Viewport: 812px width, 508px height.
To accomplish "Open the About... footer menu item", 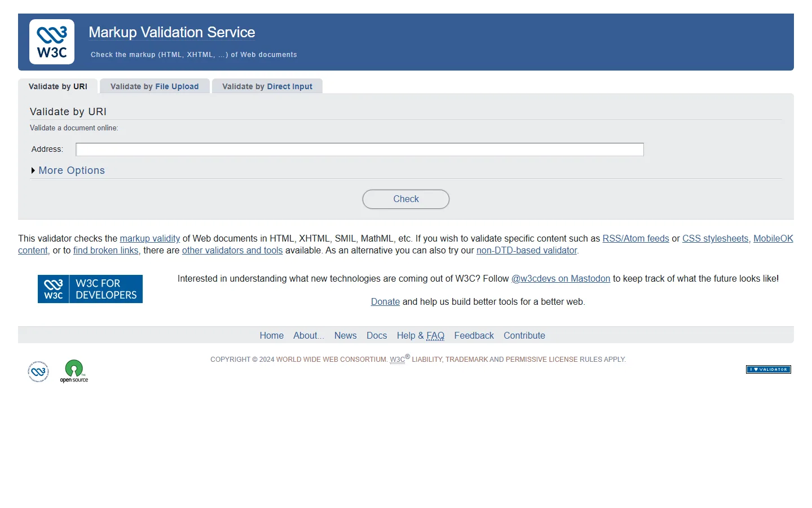I will [x=309, y=335].
